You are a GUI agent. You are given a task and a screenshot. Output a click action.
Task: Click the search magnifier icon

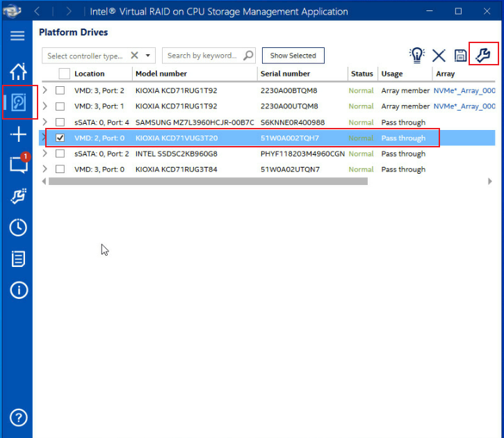[x=248, y=56]
